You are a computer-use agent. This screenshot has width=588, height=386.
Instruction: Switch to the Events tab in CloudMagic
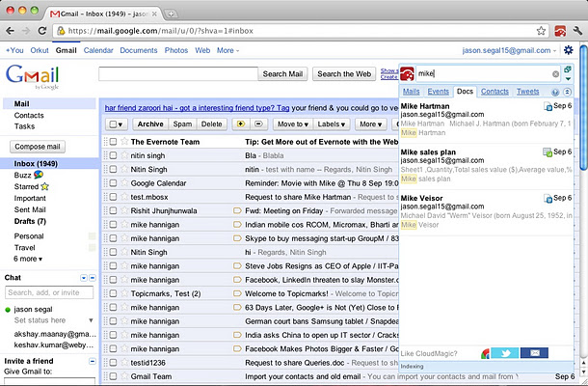(438, 92)
